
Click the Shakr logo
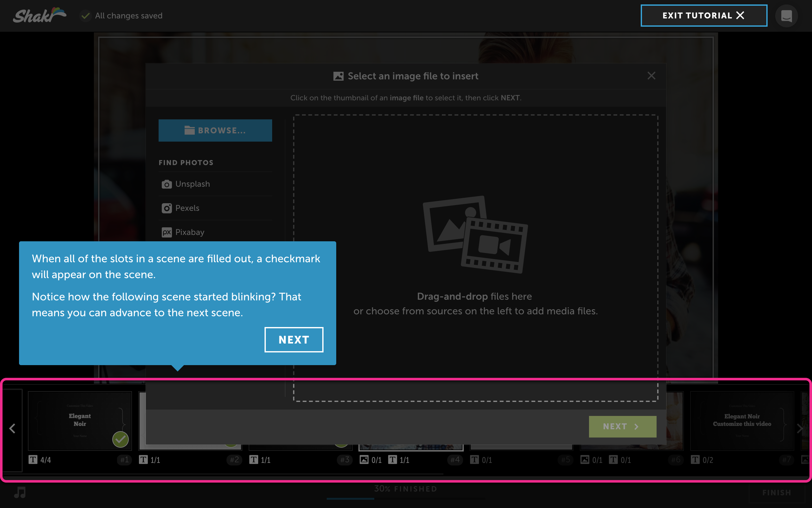[x=40, y=16]
